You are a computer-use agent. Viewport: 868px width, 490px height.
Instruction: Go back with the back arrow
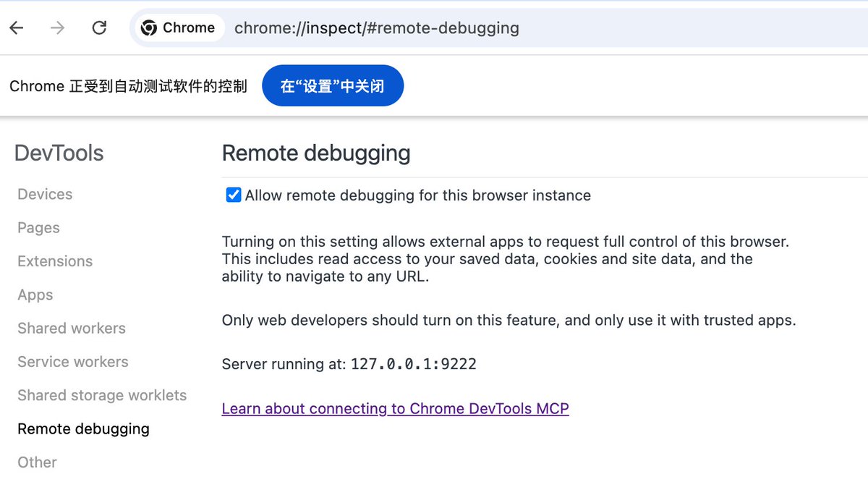[x=17, y=28]
